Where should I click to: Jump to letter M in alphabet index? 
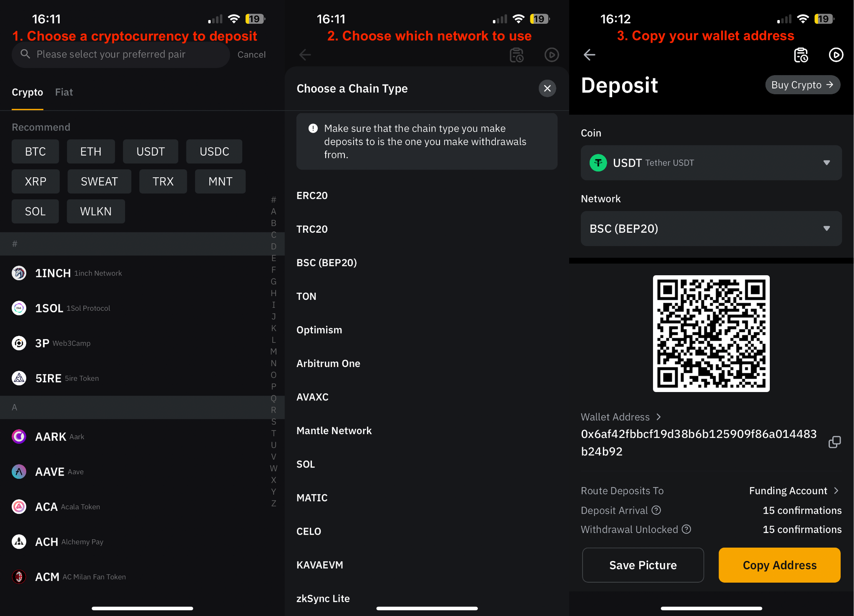(x=274, y=352)
